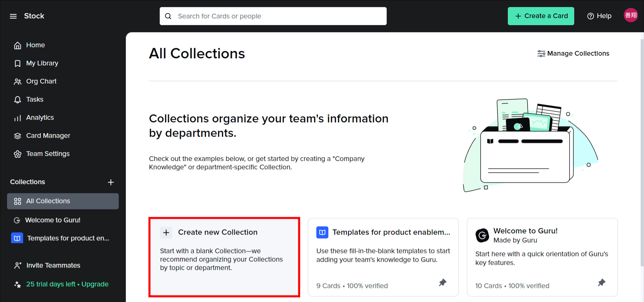The height and width of the screenshot is (302, 644).
Task: Click the Create a Card button
Action: 541,16
